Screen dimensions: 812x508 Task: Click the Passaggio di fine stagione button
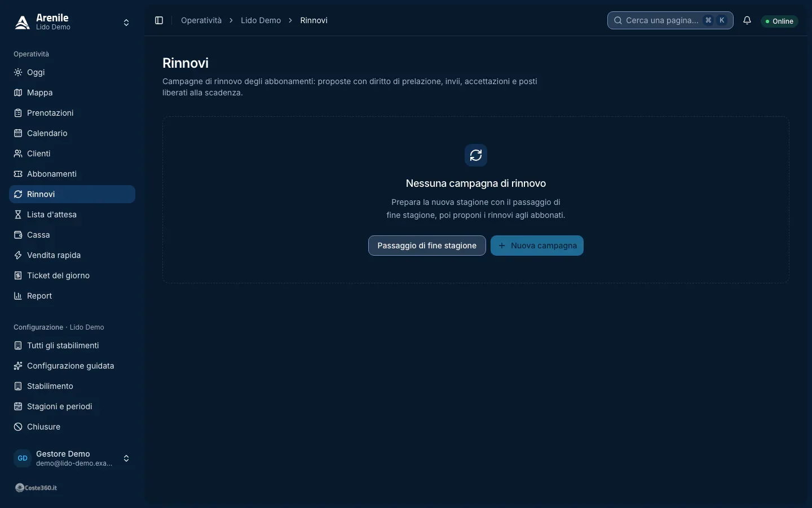(427, 246)
